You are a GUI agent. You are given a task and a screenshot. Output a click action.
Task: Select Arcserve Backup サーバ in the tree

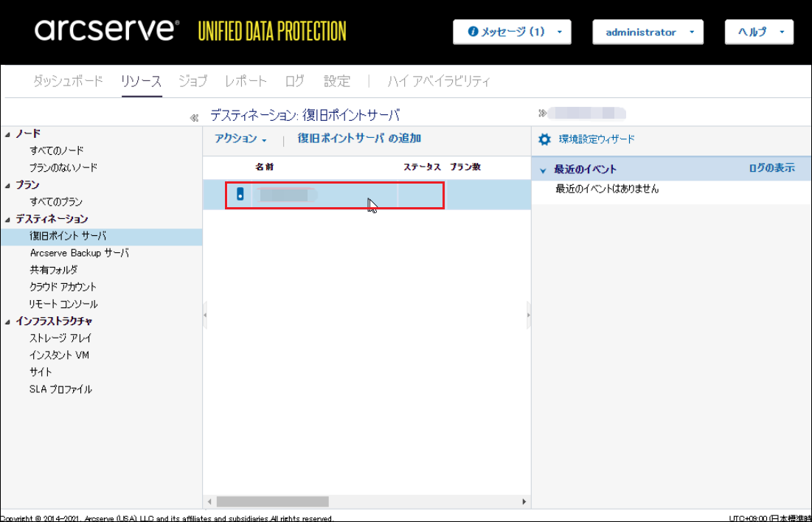tap(79, 253)
